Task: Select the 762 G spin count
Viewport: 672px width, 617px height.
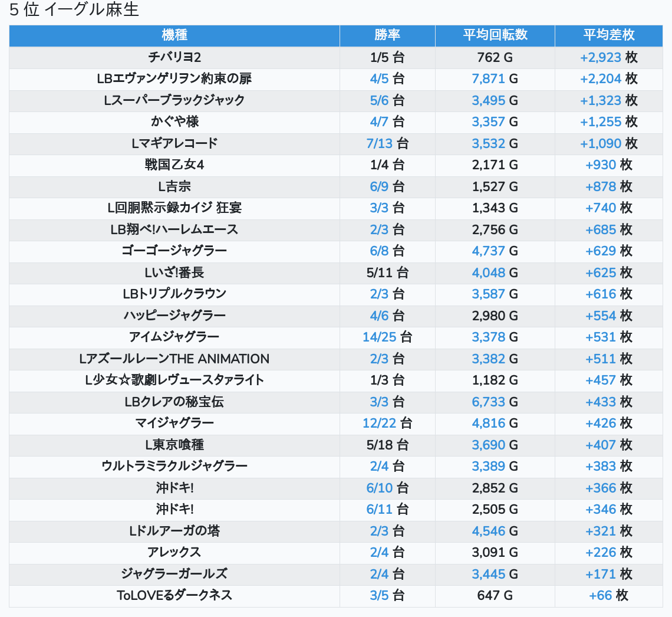Action: tap(495, 57)
